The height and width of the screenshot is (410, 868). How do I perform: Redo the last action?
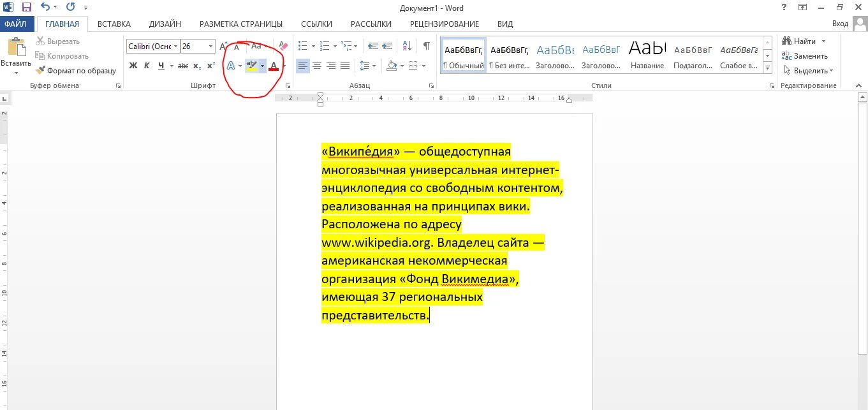point(70,8)
